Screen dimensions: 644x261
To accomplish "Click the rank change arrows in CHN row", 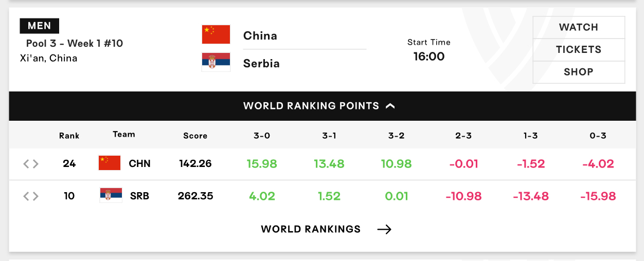I will coord(31,164).
